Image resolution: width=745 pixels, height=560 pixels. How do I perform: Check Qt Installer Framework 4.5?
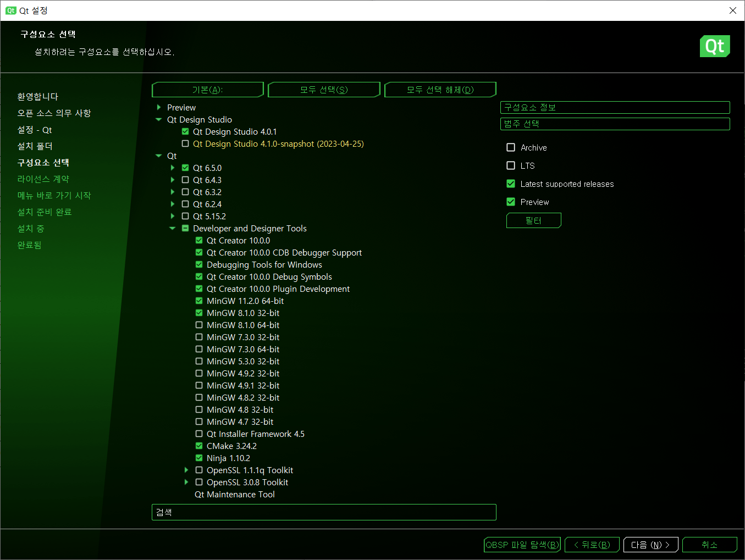tap(199, 434)
